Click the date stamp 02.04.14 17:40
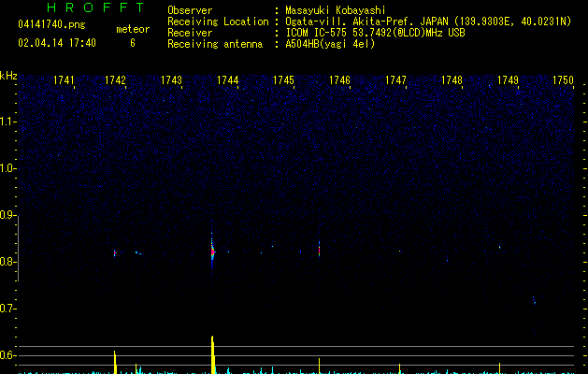Image resolution: width=588 pixels, height=374 pixels. [57, 43]
